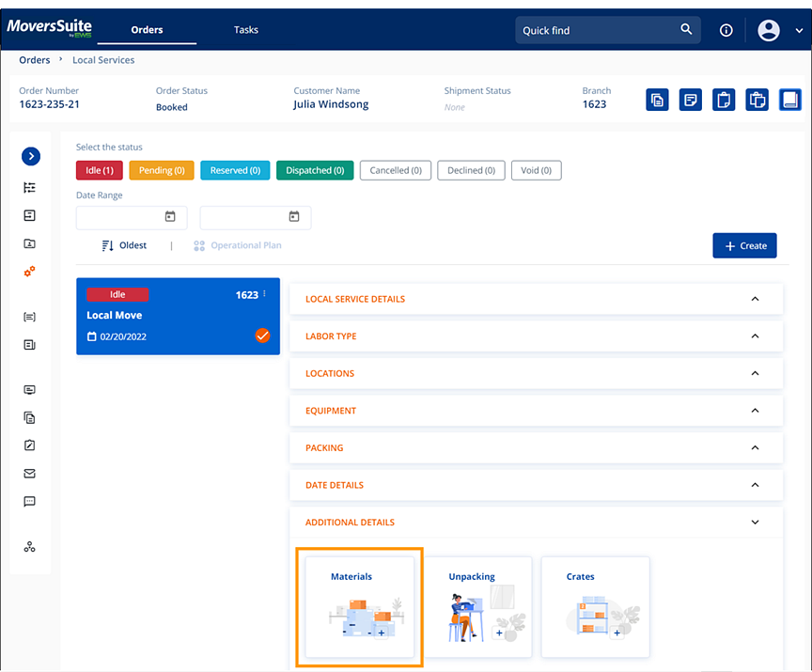
Task: Select the Orders tab in header
Action: pyautogui.click(x=147, y=30)
